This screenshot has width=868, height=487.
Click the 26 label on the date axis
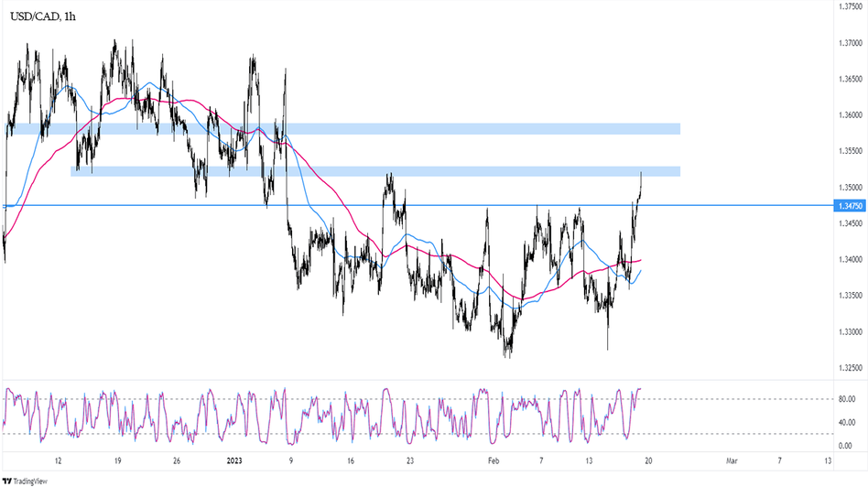click(x=177, y=461)
